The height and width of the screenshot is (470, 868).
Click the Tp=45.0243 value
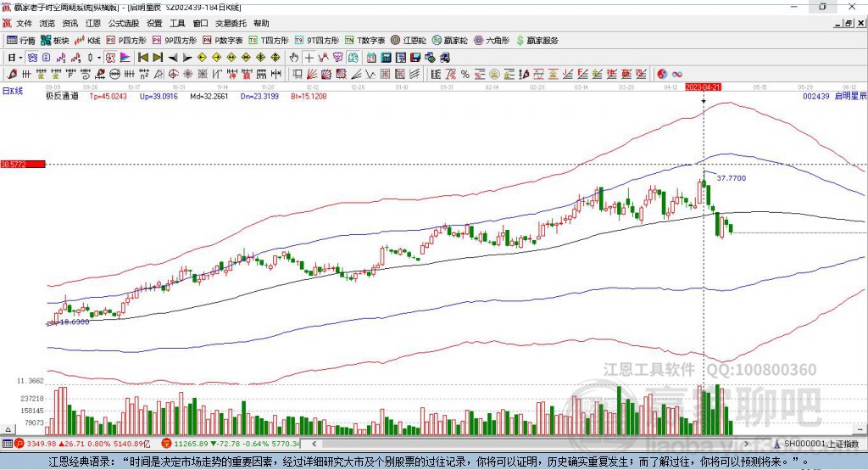[x=108, y=97]
